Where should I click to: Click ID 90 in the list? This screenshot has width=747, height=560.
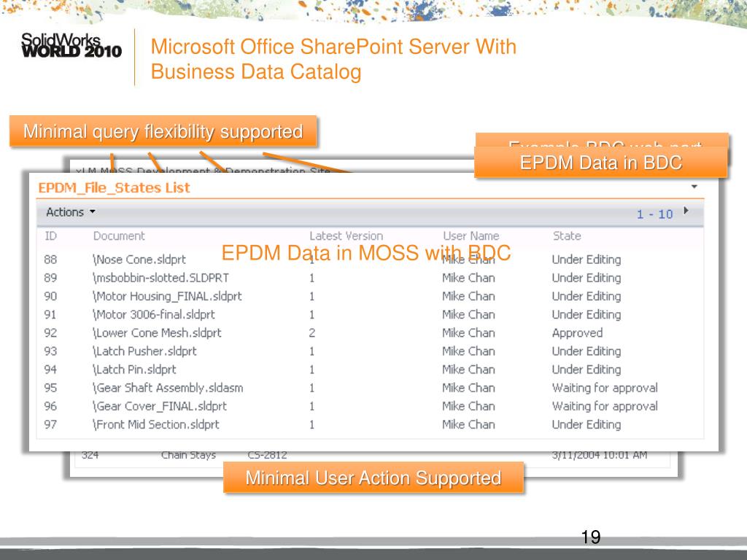(50, 296)
